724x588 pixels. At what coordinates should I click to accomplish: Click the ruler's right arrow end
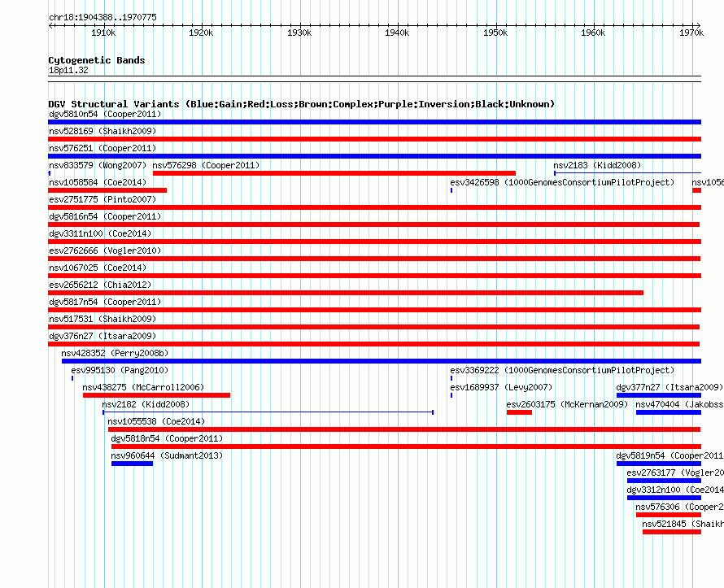tap(699, 25)
